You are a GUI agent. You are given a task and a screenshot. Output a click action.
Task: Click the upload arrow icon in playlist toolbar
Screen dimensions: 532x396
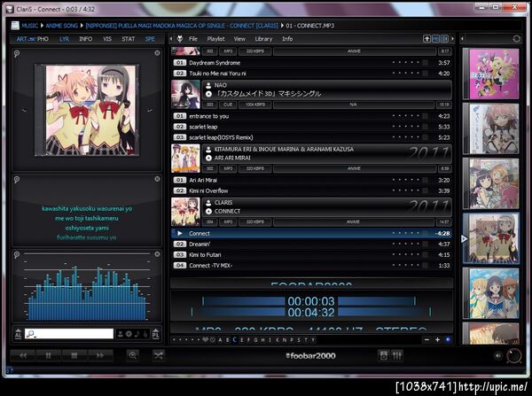(426, 39)
